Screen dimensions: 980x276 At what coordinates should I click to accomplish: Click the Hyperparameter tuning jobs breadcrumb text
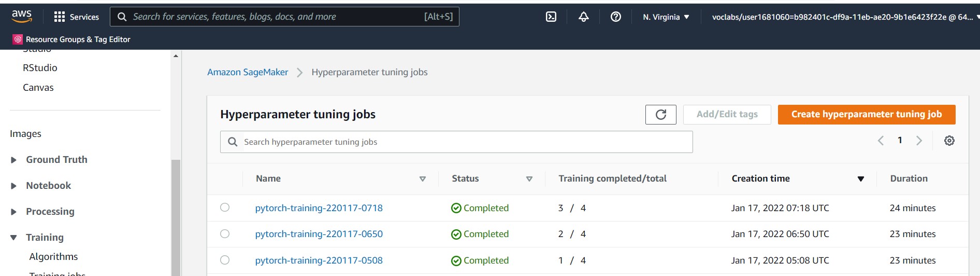tap(369, 72)
